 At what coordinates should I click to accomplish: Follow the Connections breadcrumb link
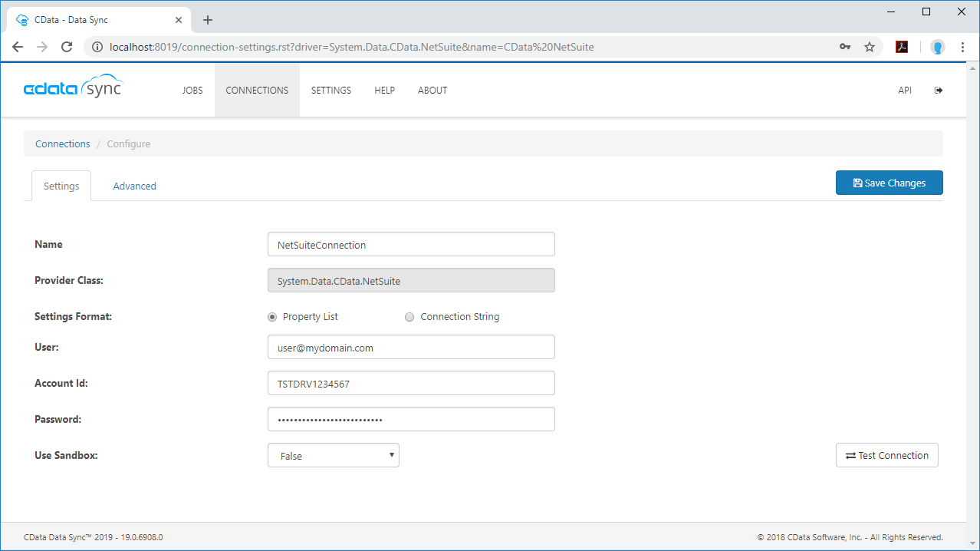pyautogui.click(x=63, y=144)
